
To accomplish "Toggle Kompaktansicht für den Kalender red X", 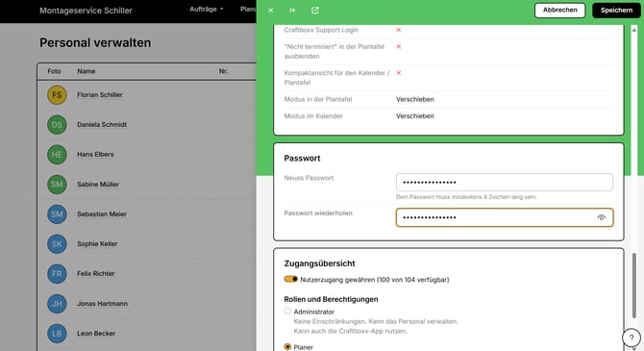I will pyautogui.click(x=398, y=73).
